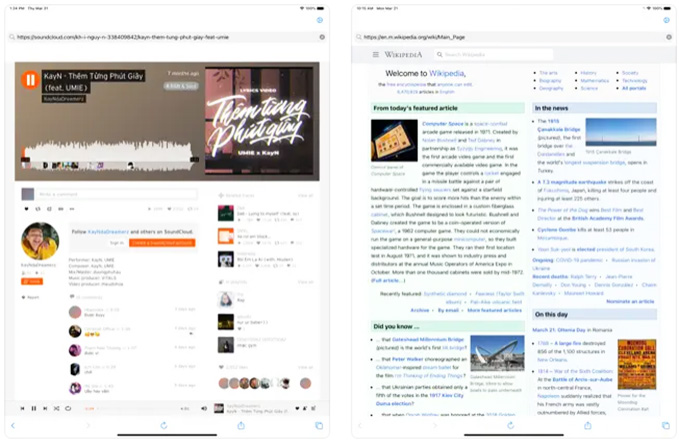Skip to next track in bottom player

(45, 408)
